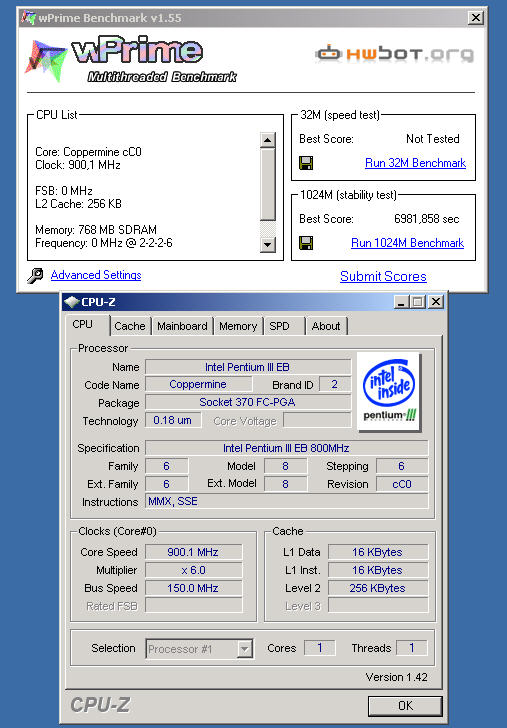
Task: Click the L1 Data value '16 KBytes'
Action: (377, 552)
